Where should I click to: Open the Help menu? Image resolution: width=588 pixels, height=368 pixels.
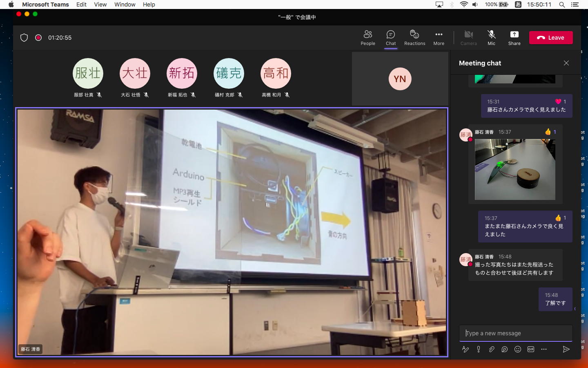click(149, 4)
